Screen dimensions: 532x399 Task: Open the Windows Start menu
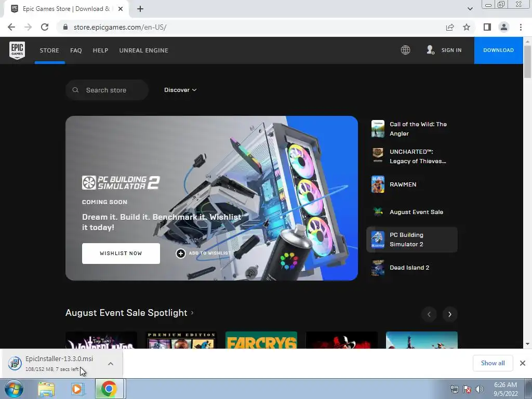pos(14,389)
